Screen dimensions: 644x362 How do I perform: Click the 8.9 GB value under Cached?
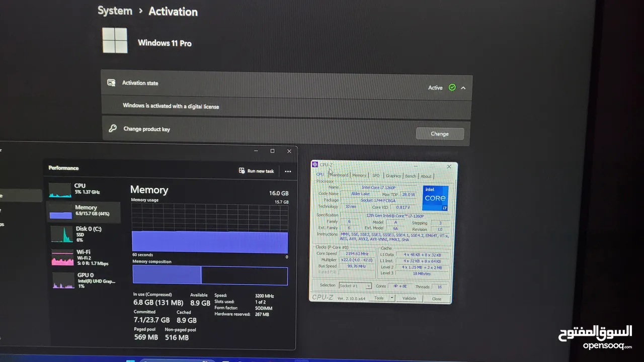point(186,320)
